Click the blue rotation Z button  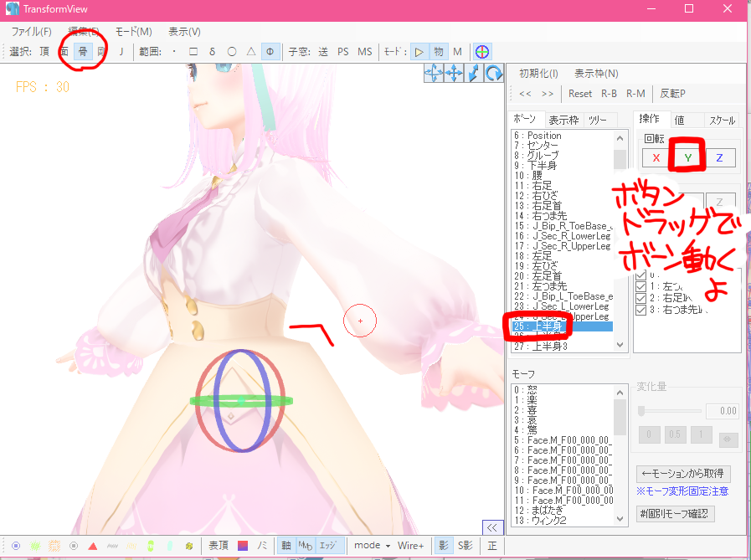[719, 158]
